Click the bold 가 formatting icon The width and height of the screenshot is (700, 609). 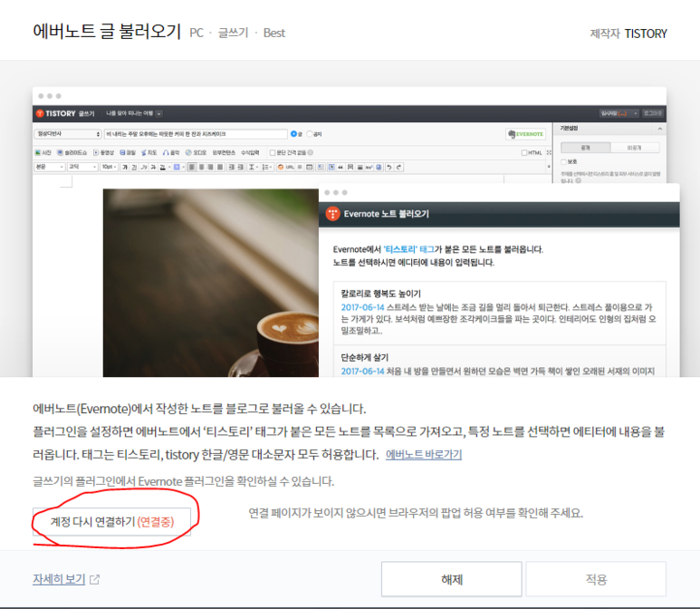(x=125, y=167)
